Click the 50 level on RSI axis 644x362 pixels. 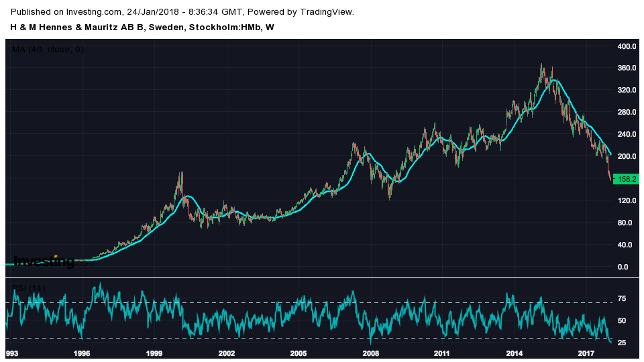tap(622, 321)
